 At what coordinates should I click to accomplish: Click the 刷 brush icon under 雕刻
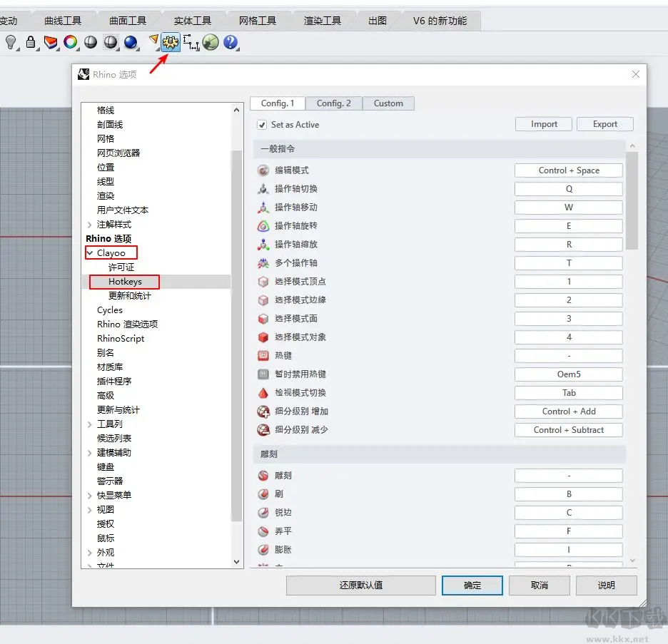(263, 494)
